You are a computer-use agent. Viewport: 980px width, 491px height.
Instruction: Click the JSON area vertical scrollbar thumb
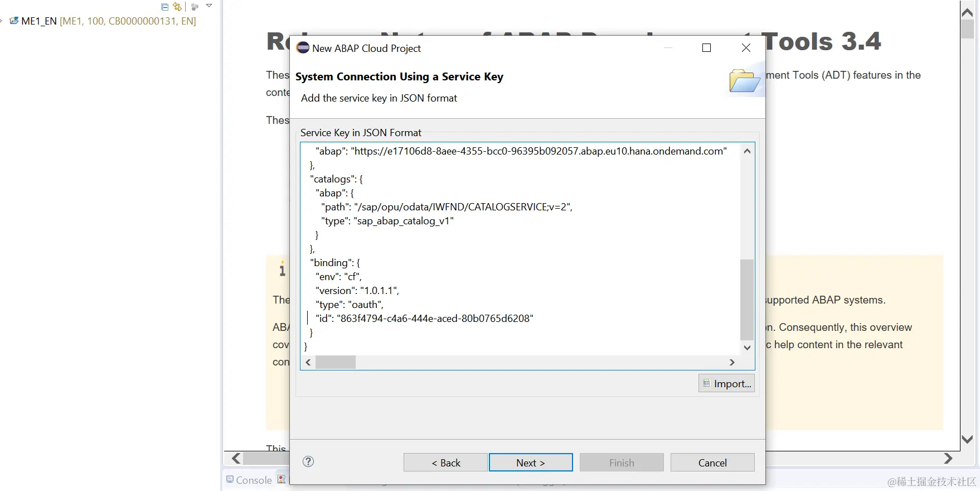(747, 300)
